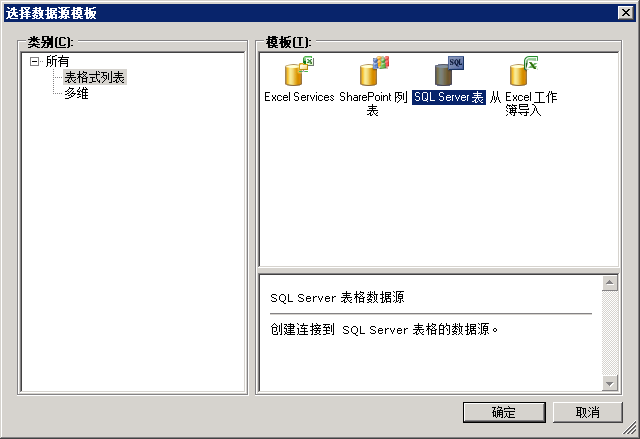Click the description scrollbar down arrow
This screenshot has width=640, height=439.
click(609, 384)
